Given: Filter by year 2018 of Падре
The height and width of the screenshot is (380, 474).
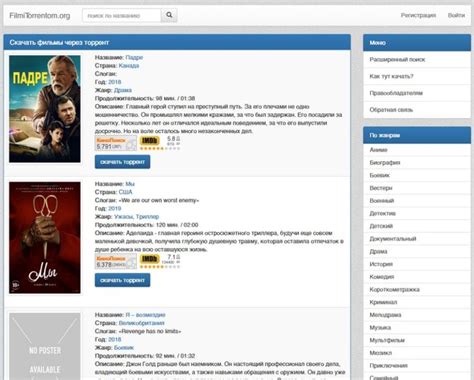Looking at the screenshot, I should click(x=114, y=82).
